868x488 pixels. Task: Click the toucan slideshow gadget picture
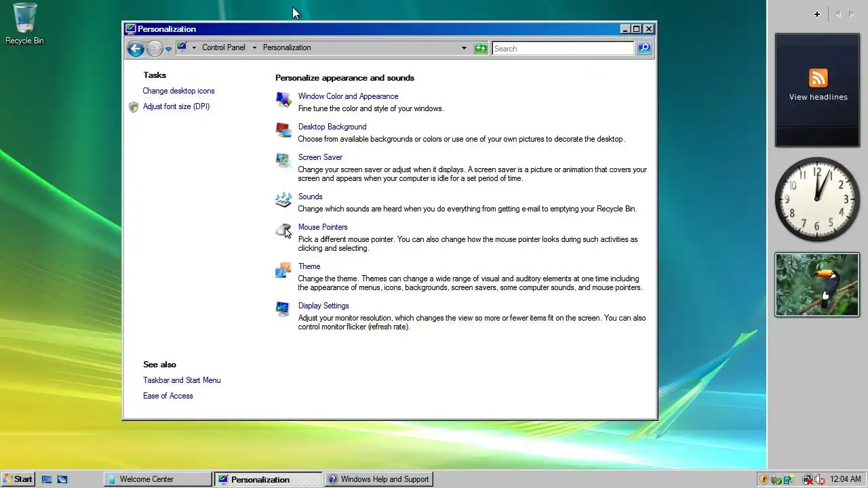(817, 285)
